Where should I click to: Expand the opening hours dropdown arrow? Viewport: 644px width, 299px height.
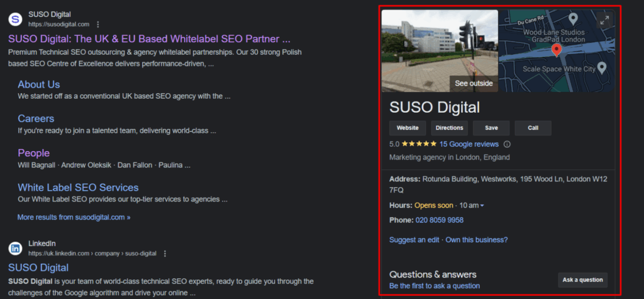tap(482, 206)
